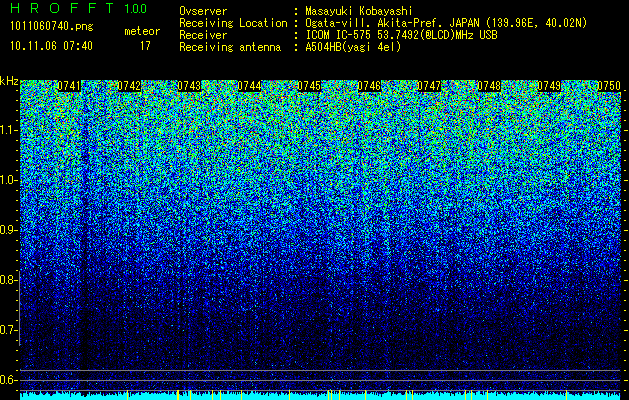
Task: Click the 'Receiving antenna' label
Action: pos(230,47)
